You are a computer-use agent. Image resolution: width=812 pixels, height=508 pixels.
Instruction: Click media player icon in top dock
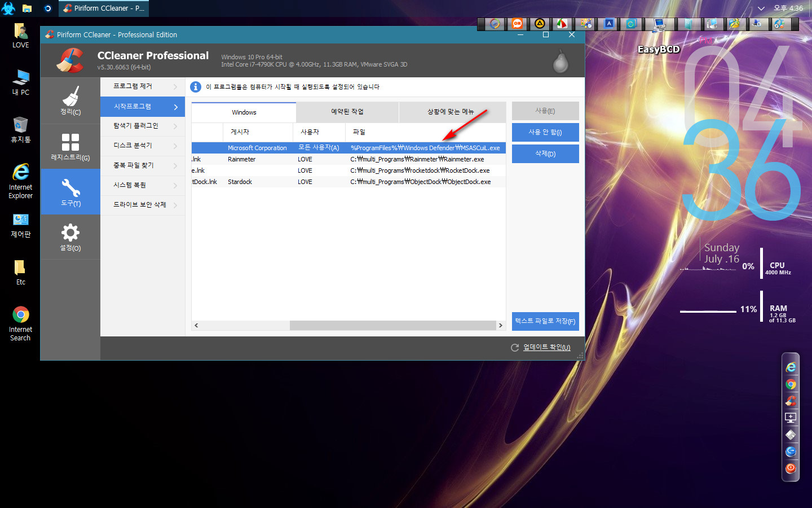click(x=495, y=24)
